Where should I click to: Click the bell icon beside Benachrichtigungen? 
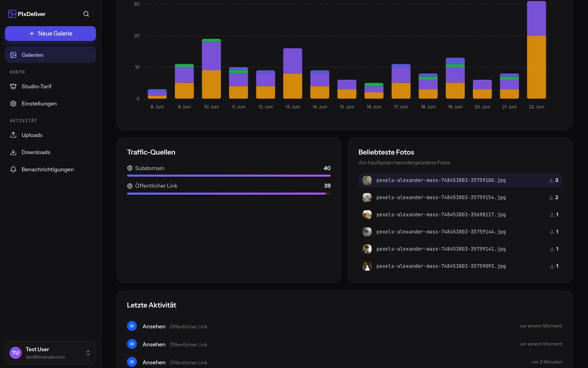pos(13,169)
